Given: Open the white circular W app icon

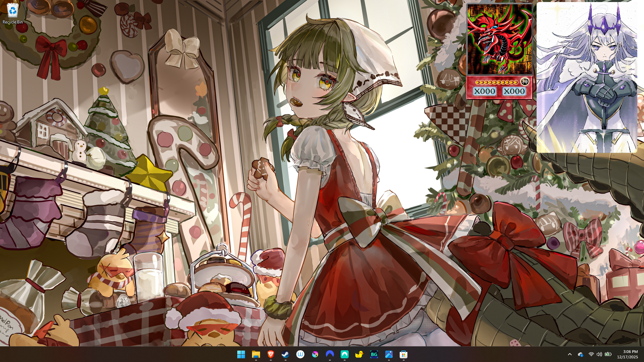Looking at the screenshot, I should pos(300,354).
